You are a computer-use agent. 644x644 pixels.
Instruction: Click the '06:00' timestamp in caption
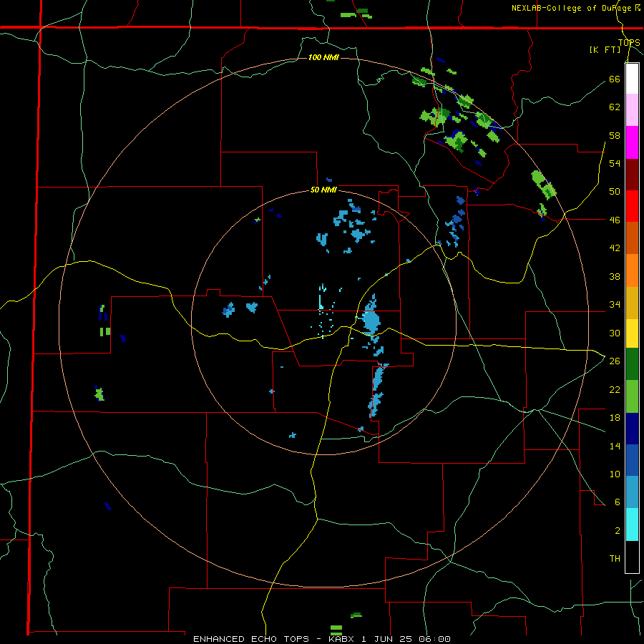(x=434, y=639)
